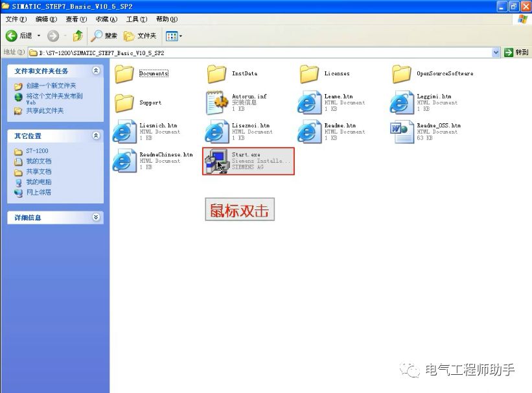
Task: Open 我的电脑 in Other Places
Action: coord(39,182)
